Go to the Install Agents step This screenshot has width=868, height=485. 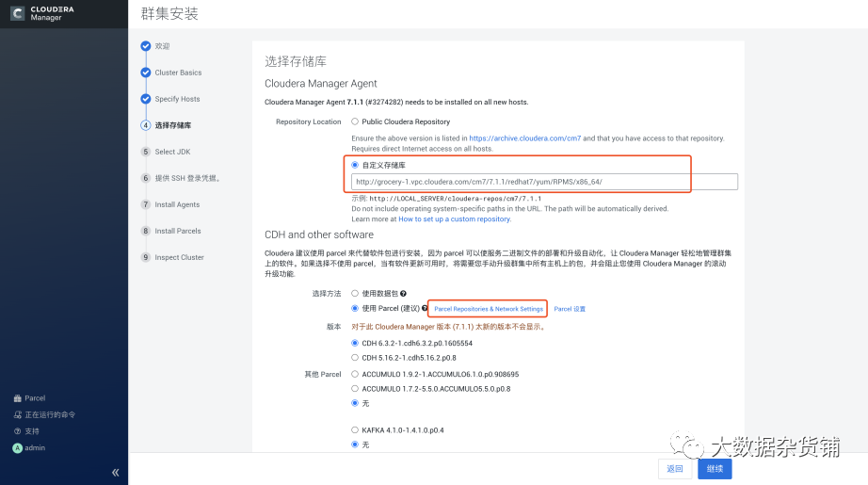pos(170,204)
